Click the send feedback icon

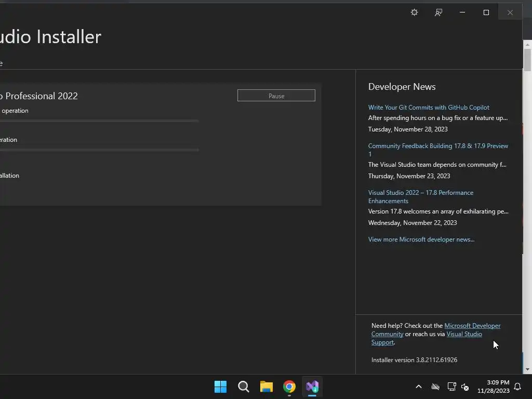(438, 12)
